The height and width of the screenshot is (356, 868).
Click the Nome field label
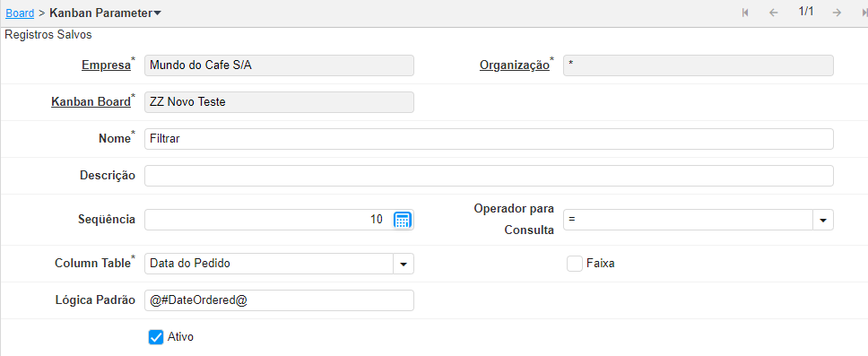point(115,138)
